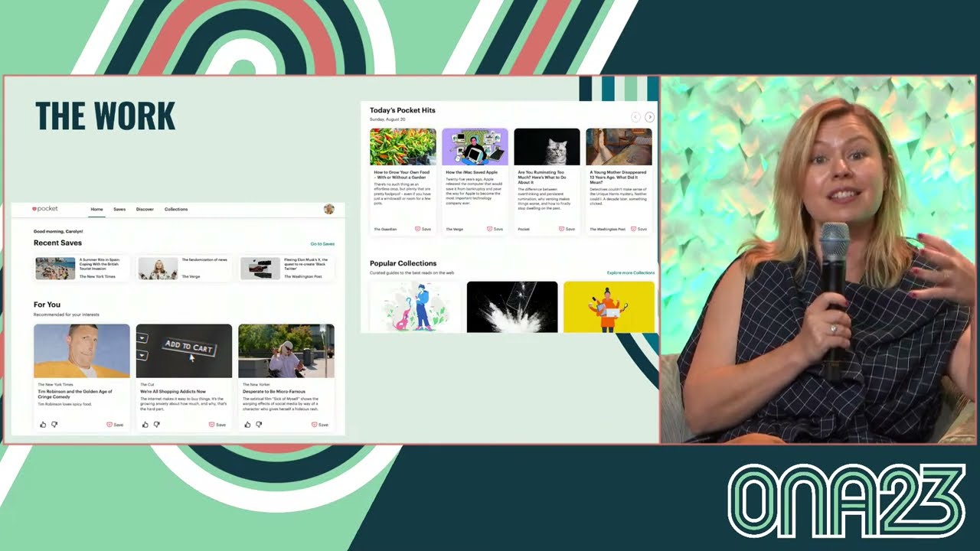Click the cat photo article image
980x551 pixels.
pyautogui.click(x=547, y=147)
